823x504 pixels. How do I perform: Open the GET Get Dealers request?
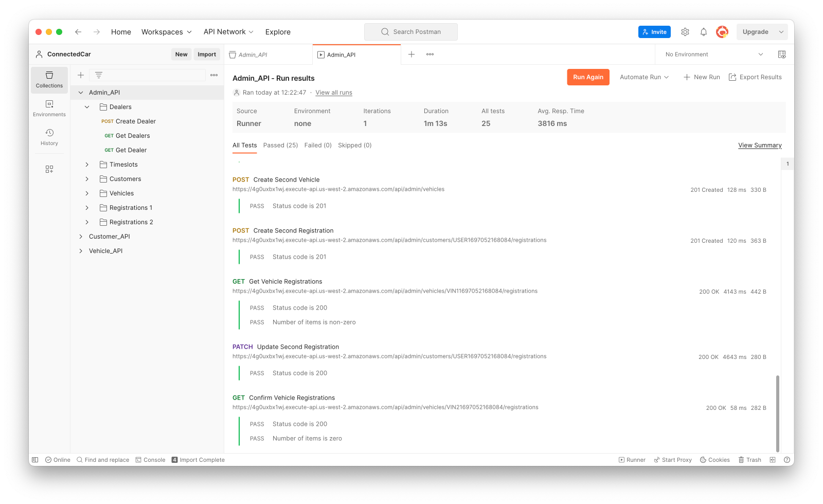(127, 136)
